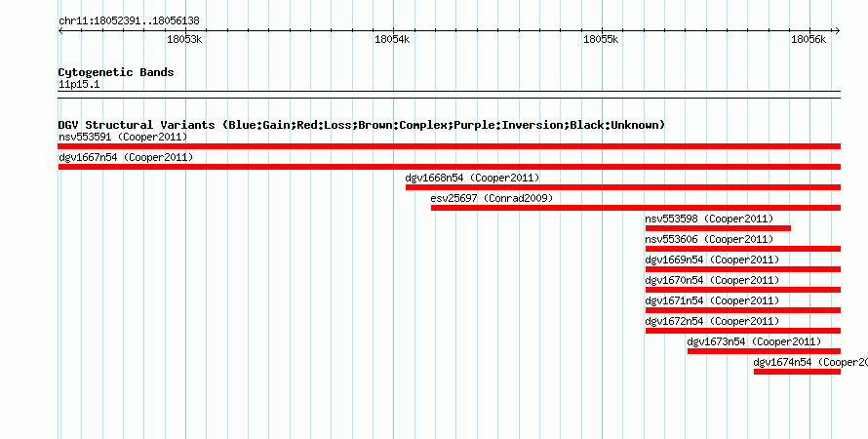Click the ruler's right arrowhead
Image resolution: width=868 pixels, height=439 pixels.
(x=837, y=31)
